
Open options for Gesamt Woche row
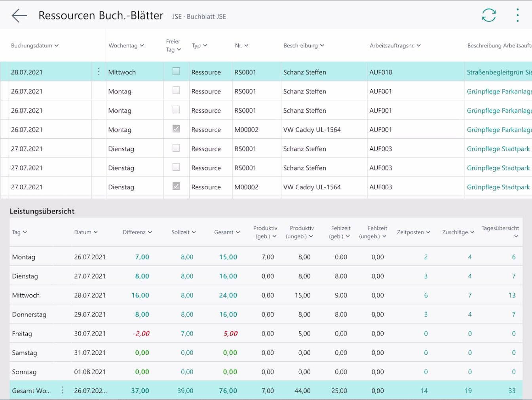coord(63,390)
